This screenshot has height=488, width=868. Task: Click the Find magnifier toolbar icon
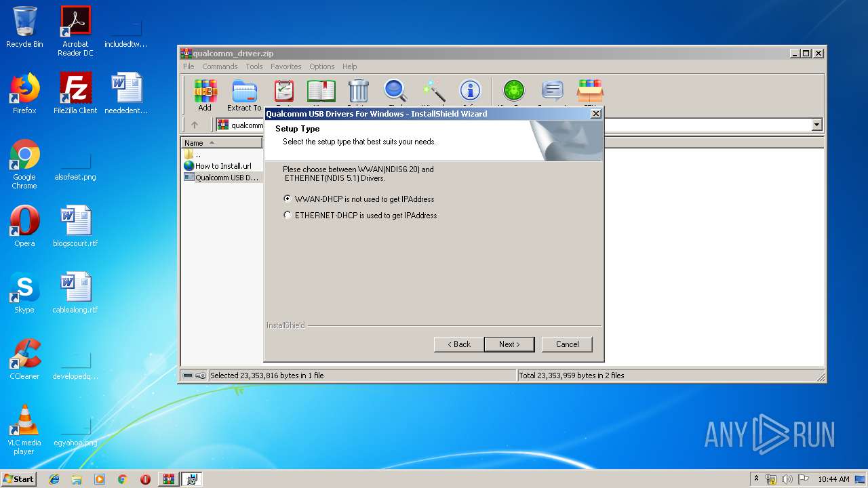[x=395, y=91]
